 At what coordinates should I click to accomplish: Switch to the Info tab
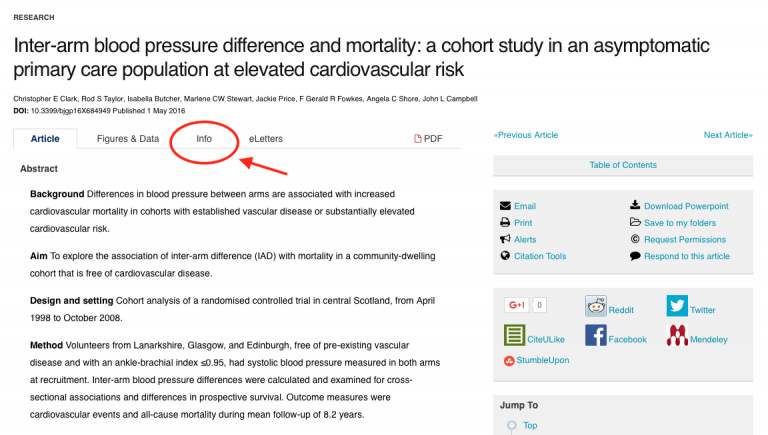click(x=204, y=139)
